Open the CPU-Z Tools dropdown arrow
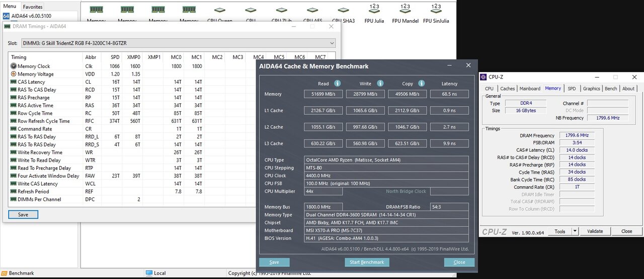Viewport: 644px width, 279px height. pos(575,231)
